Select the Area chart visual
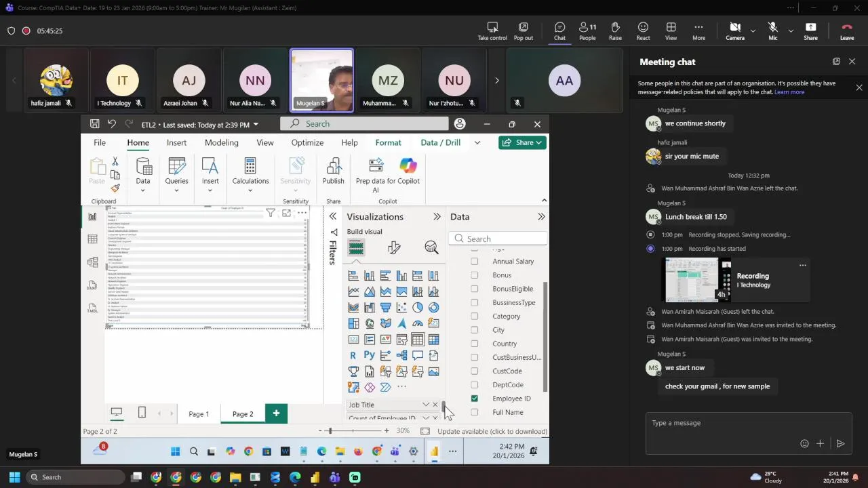This screenshot has height=488, width=868. pos(370,291)
